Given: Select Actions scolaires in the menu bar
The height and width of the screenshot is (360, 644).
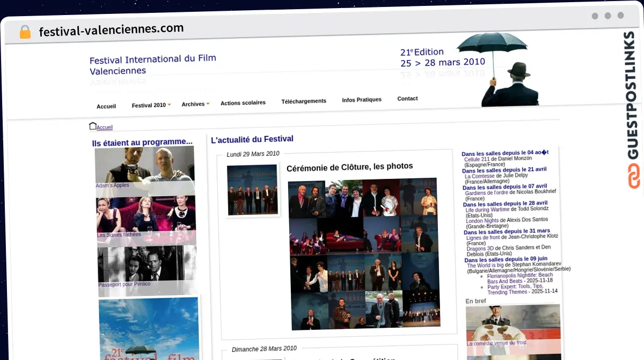Looking at the screenshot, I should click(x=243, y=102).
